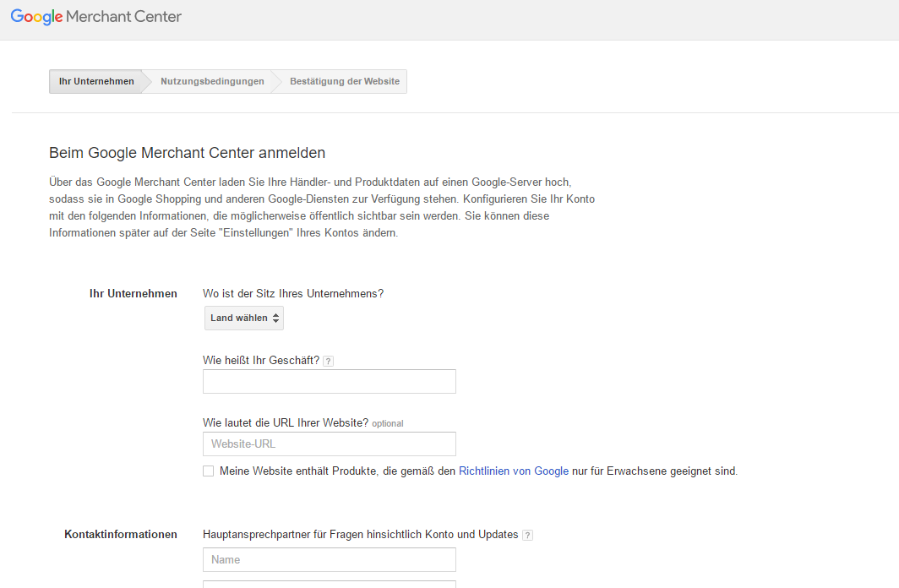
Task: Open the Richtlinien von Google link
Action: pyautogui.click(x=514, y=471)
